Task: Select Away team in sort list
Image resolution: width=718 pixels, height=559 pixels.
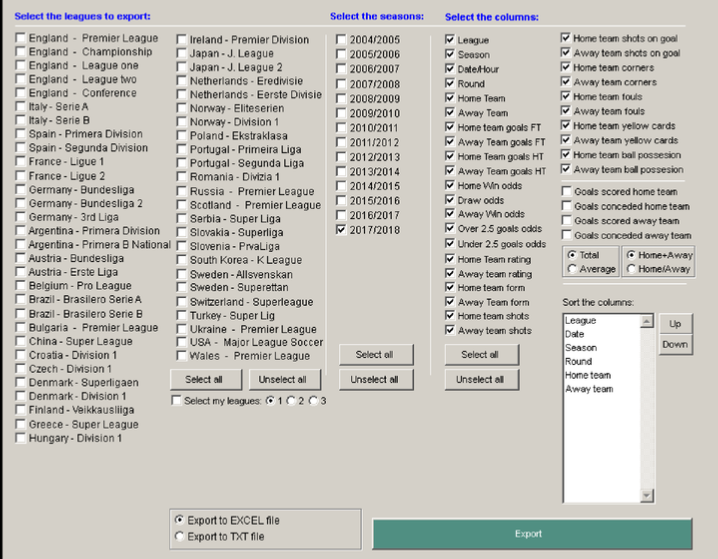Action: pos(589,389)
